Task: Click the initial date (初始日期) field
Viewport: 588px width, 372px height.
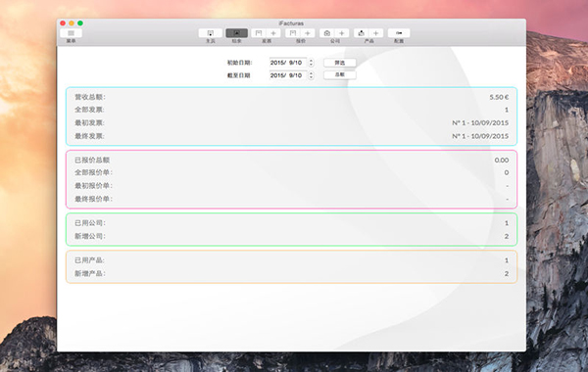Action: tap(287, 63)
